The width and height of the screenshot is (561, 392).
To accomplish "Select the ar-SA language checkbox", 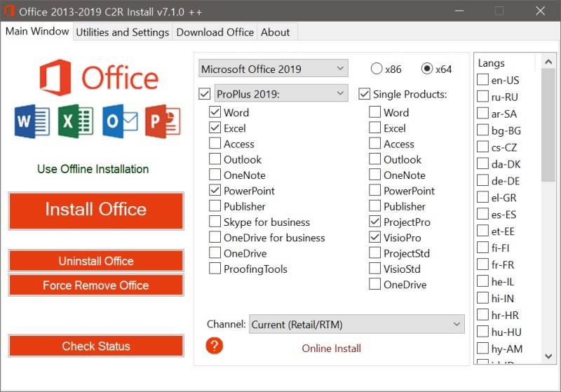I will (x=482, y=114).
